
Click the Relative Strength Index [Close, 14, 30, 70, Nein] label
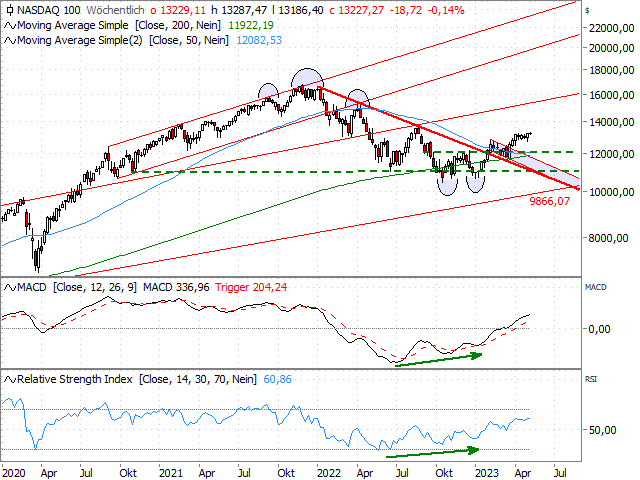point(137,379)
